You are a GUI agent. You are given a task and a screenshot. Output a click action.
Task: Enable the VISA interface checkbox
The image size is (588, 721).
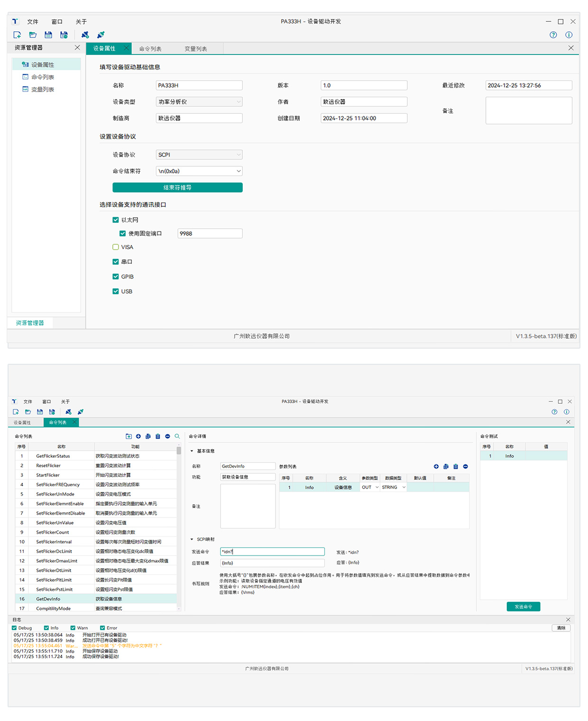coord(116,247)
